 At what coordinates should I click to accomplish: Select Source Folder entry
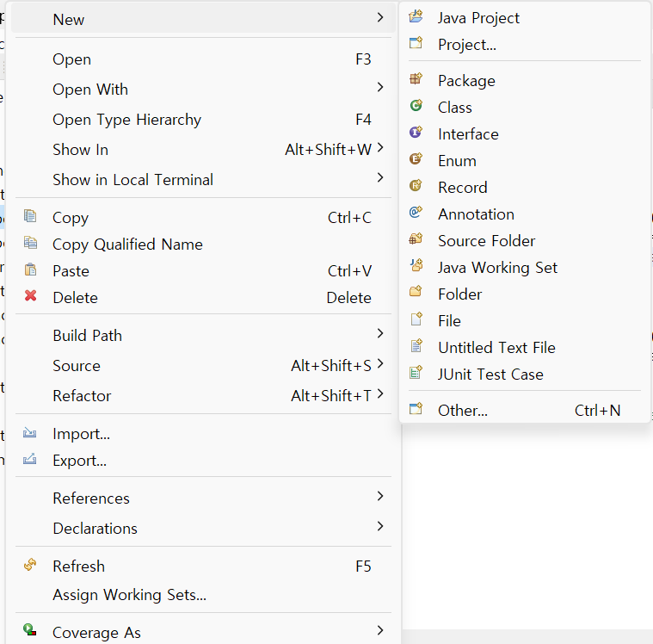pyautogui.click(x=524, y=240)
